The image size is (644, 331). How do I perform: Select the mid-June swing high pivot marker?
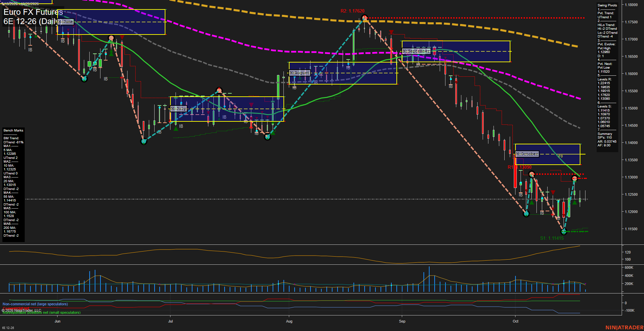click(x=111, y=38)
